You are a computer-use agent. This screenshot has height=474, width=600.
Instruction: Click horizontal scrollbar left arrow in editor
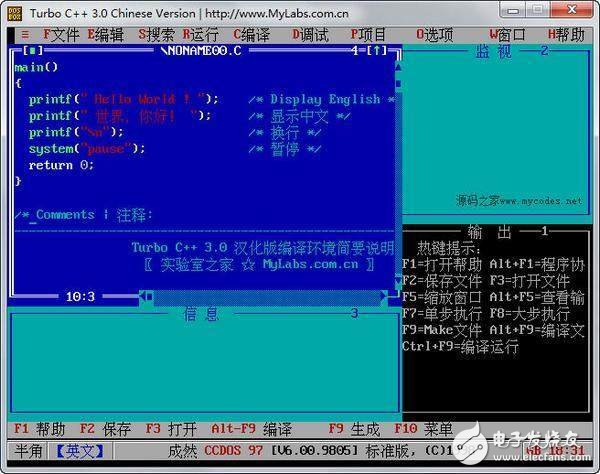click(x=142, y=296)
